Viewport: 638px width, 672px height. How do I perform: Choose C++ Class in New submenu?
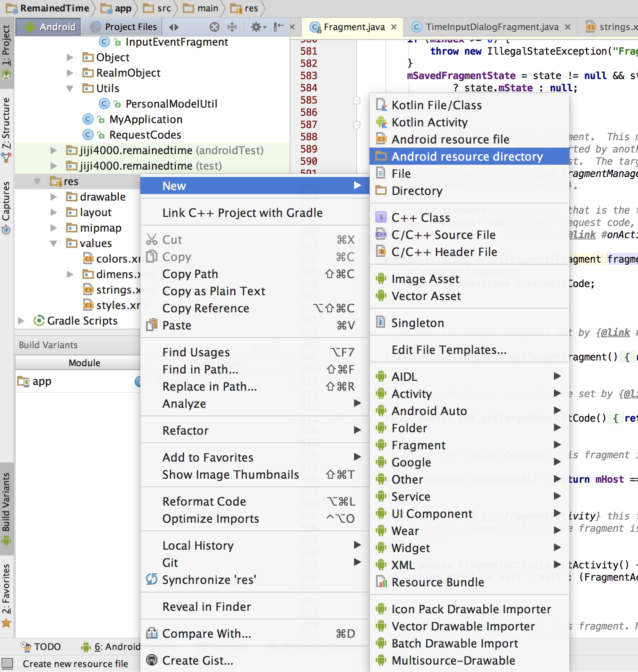click(x=469, y=218)
